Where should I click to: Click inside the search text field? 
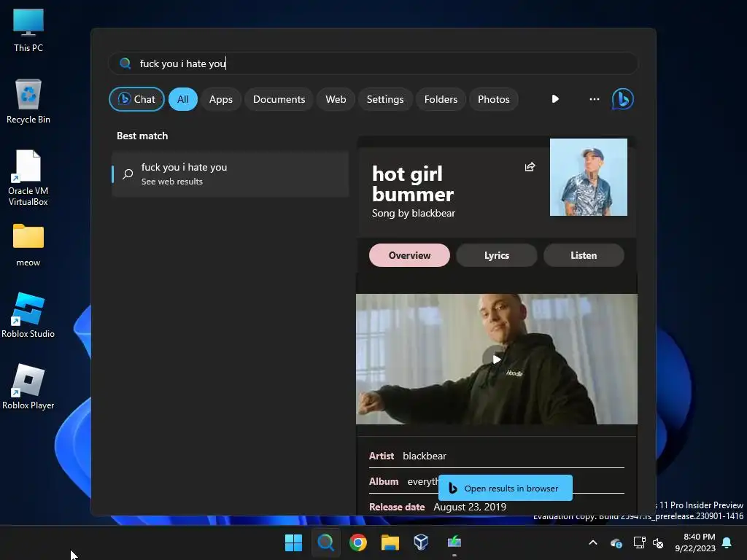373,63
